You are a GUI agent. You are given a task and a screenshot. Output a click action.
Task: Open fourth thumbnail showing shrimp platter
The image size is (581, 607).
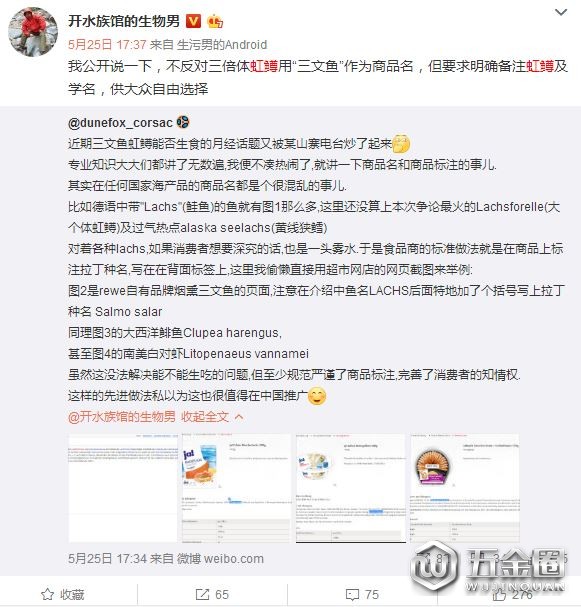point(464,488)
